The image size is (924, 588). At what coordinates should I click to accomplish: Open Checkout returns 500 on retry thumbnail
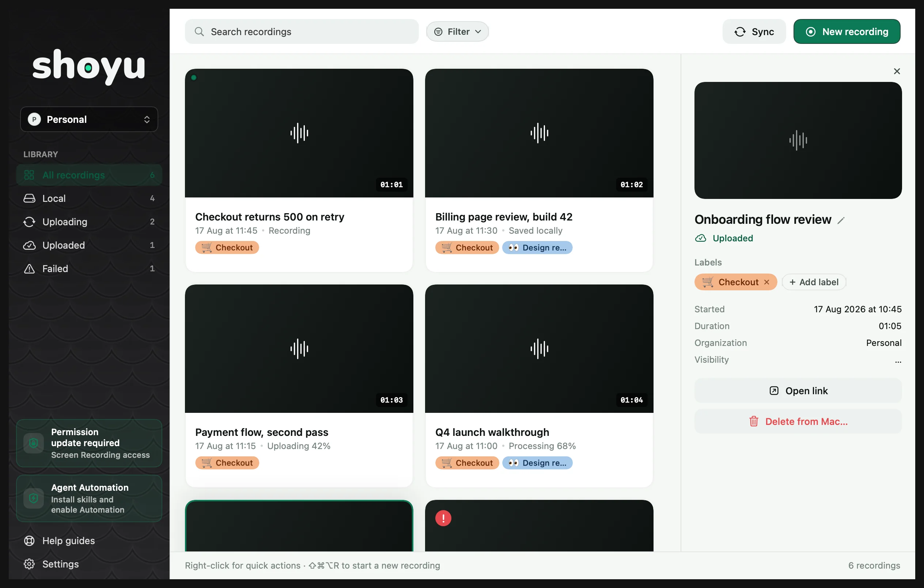pos(299,133)
